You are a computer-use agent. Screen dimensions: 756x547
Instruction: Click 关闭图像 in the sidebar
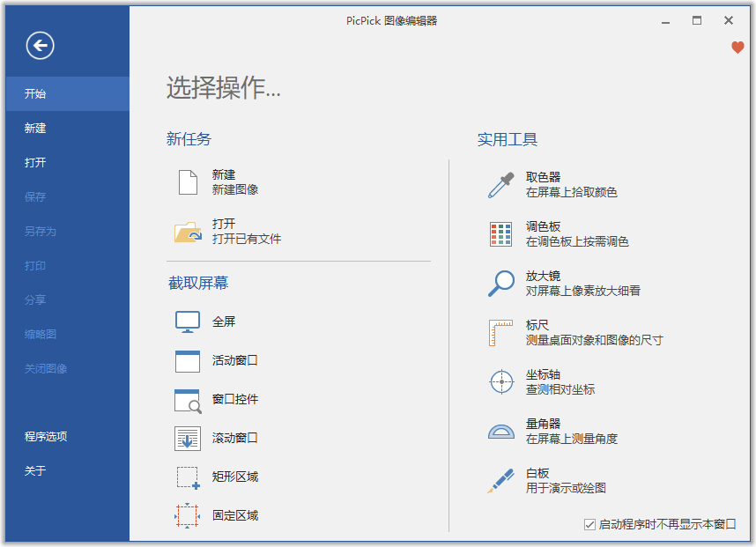coord(68,369)
